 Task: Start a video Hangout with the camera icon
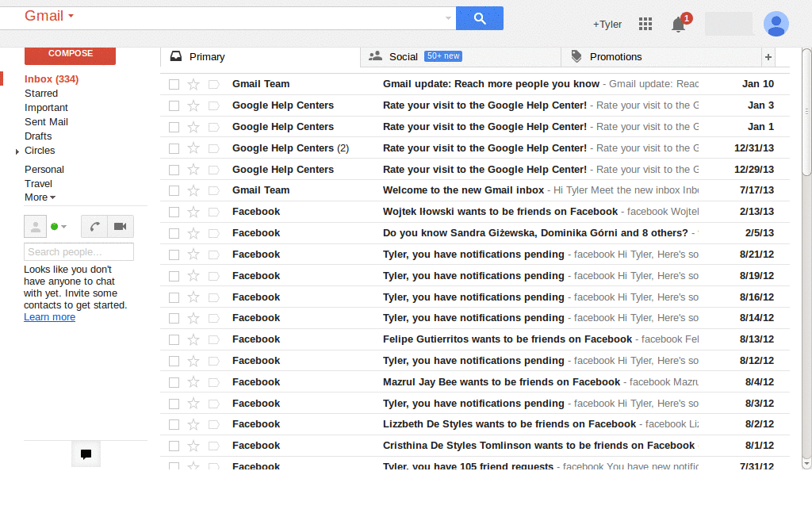coord(120,226)
